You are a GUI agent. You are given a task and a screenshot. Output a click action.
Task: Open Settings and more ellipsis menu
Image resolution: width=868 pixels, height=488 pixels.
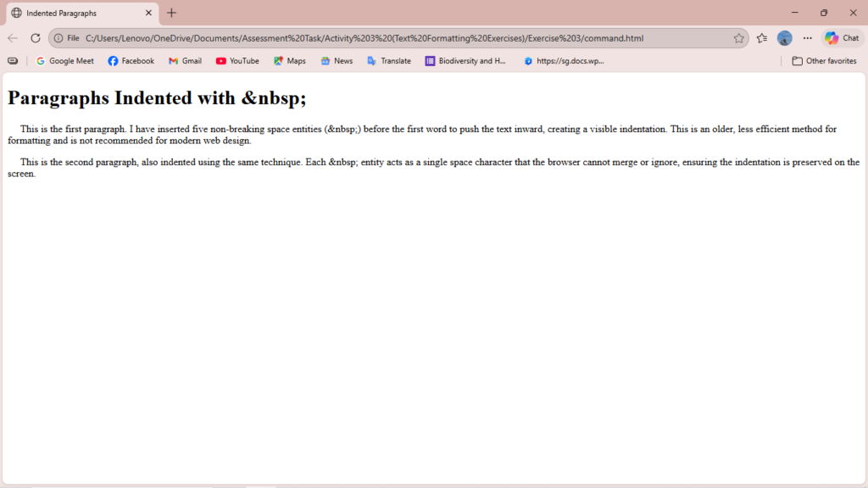[x=808, y=38]
